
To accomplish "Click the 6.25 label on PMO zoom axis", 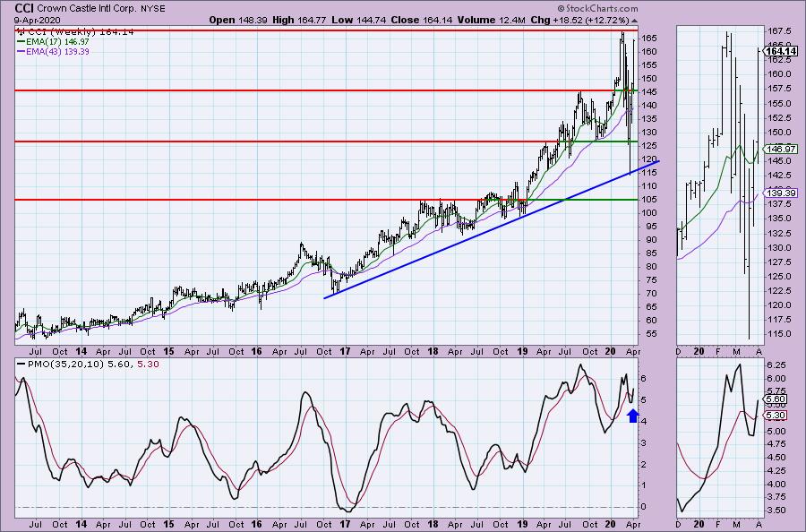I will [x=776, y=365].
